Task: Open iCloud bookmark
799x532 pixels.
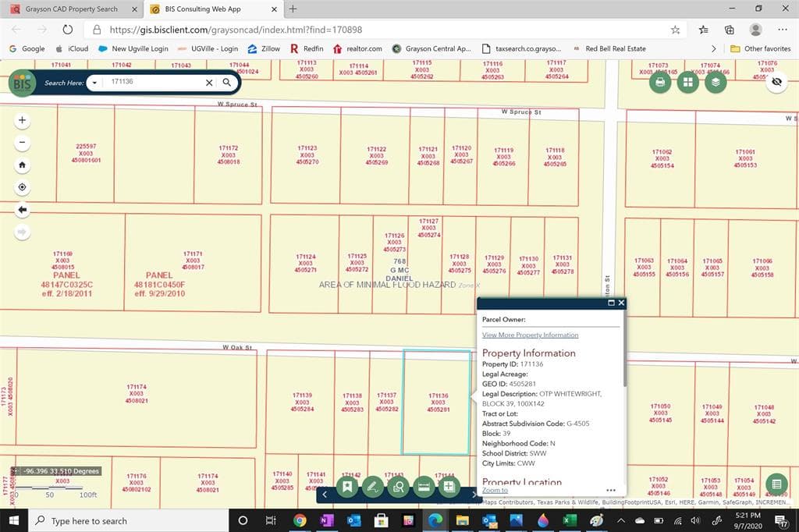Action: coord(72,49)
